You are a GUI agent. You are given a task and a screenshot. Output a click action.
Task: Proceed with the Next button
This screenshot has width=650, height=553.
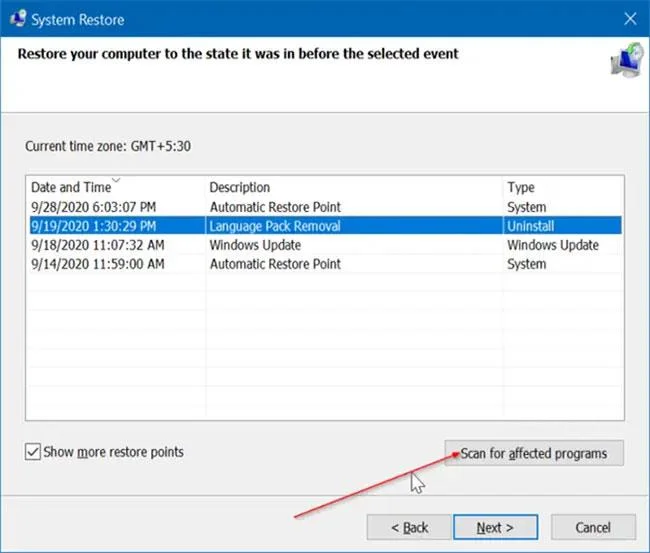click(495, 527)
